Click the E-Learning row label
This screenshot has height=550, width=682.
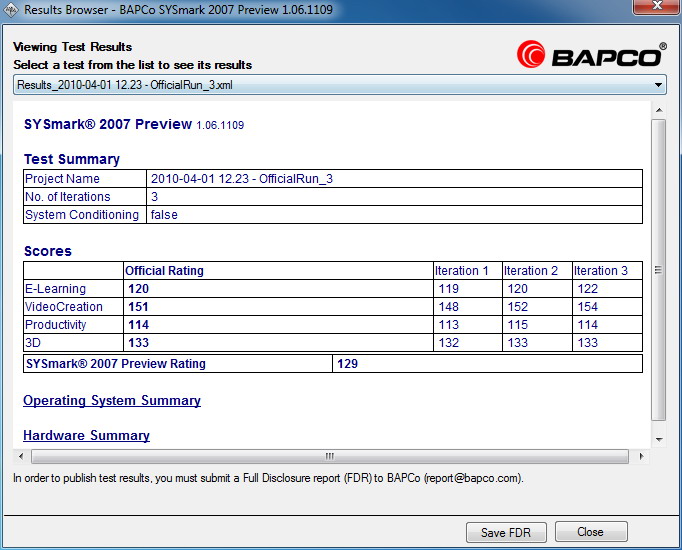pyautogui.click(x=55, y=289)
